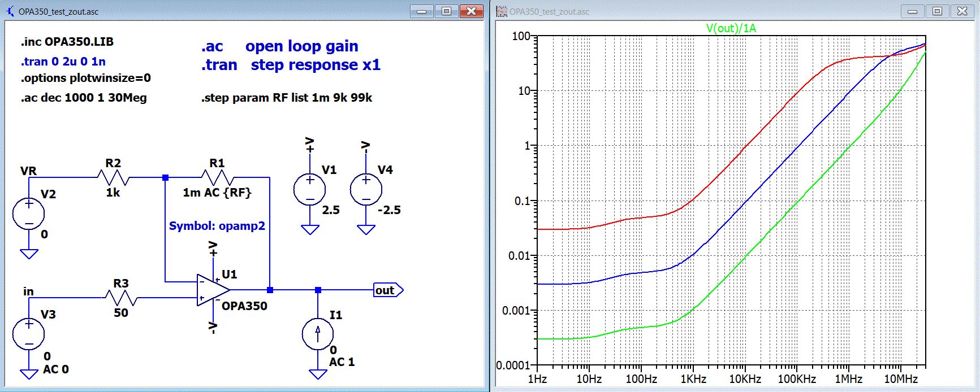
Task: Click the .step param RF list directive
Action: (287, 98)
